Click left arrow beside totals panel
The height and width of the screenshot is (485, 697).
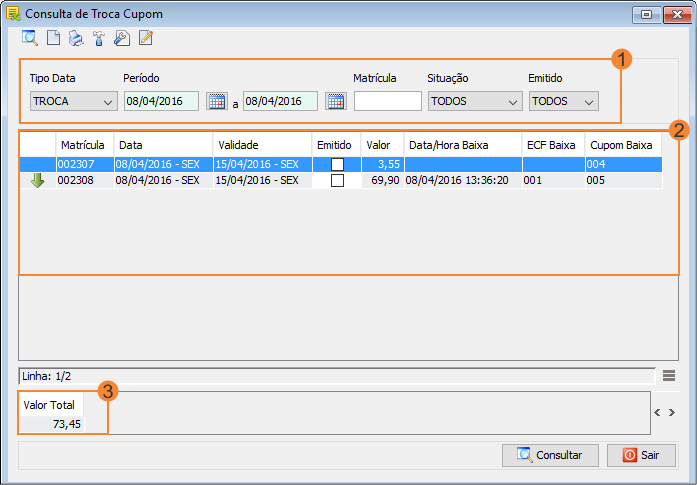pyautogui.click(x=657, y=413)
